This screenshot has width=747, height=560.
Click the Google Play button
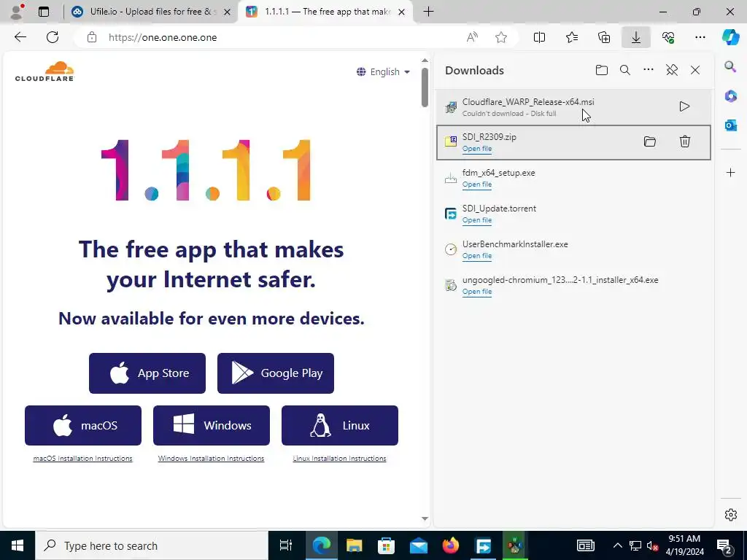click(275, 373)
